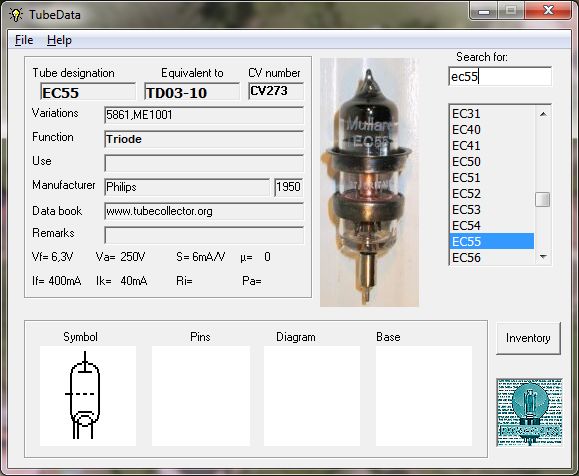Select EC31 in the tube list
Screen dimensions: 579x476
tap(491, 114)
